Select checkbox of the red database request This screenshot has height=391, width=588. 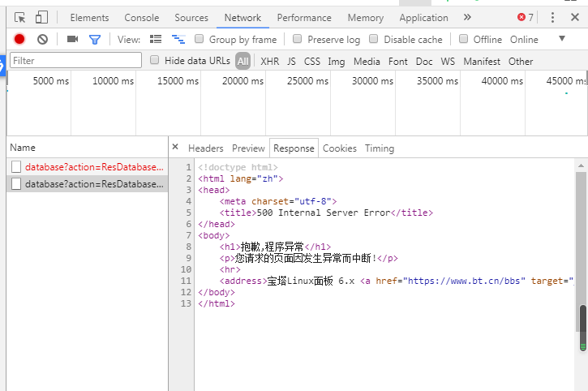click(x=16, y=167)
